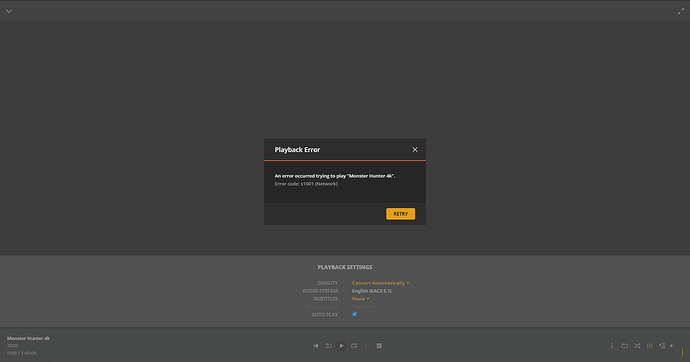Open the Subtitle Size 'Normal' dropdown

(363, 307)
